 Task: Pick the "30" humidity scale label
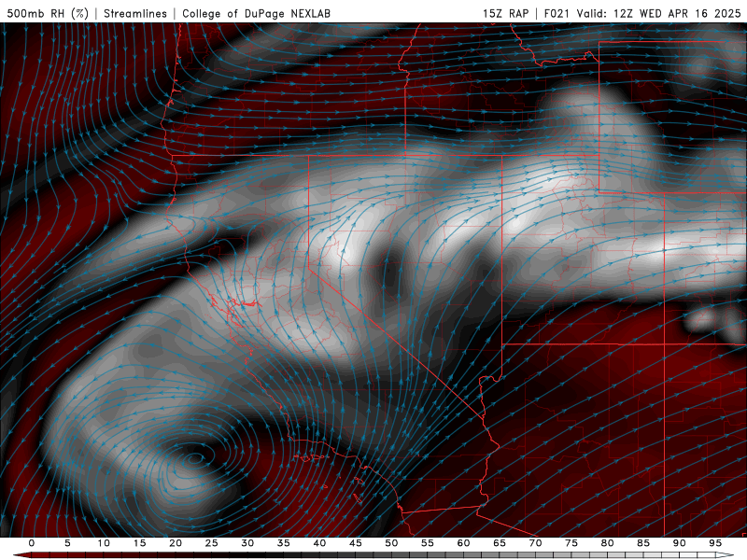click(x=247, y=543)
